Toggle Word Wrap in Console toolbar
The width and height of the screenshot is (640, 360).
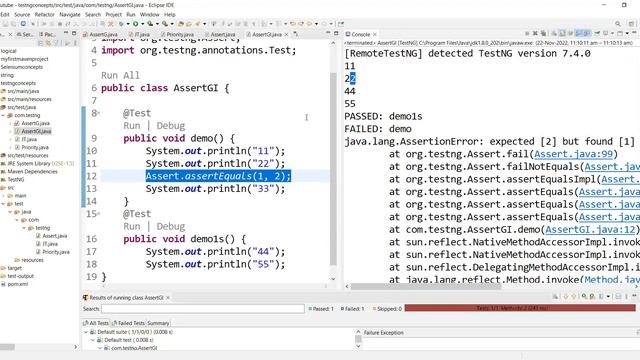pyautogui.click(x=571, y=33)
